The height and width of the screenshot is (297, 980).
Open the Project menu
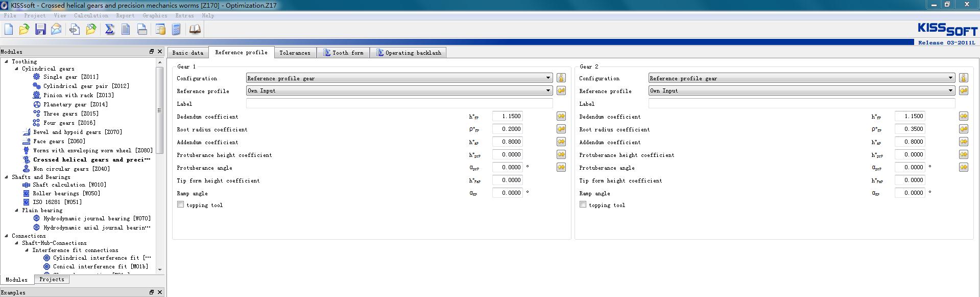pos(35,15)
